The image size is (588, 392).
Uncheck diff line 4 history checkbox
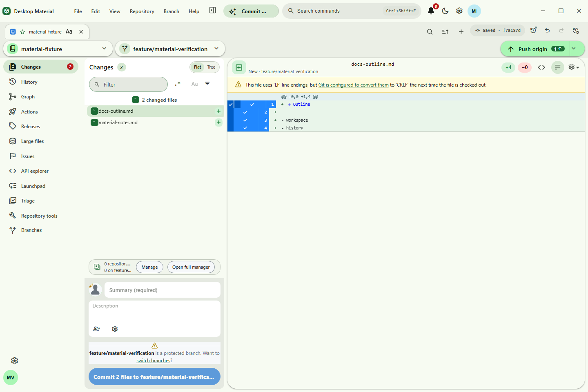point(245,128)
